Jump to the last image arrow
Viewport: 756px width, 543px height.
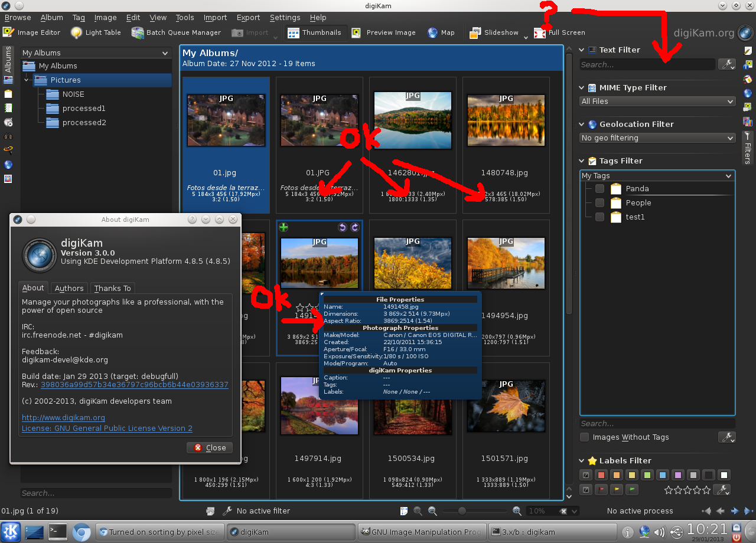pos(748,511)
